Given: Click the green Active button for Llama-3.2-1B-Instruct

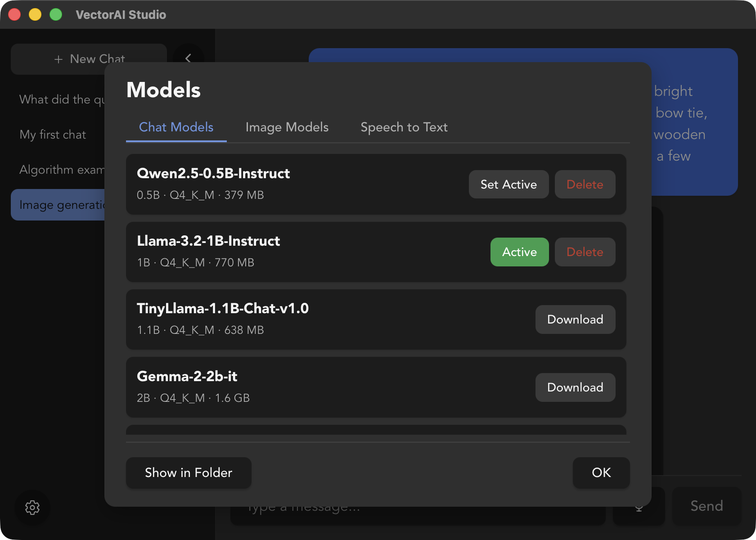Looking at the screenshot, I should (x=519, y=252).
